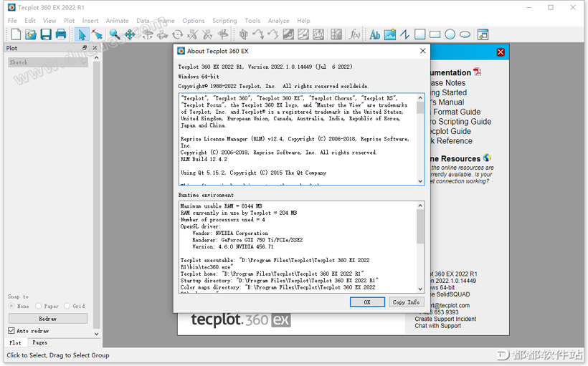Click down arrow of Runtime environment scrollbar
The height and width of the screenshot is (366, 588).
[x=420, y=289]
